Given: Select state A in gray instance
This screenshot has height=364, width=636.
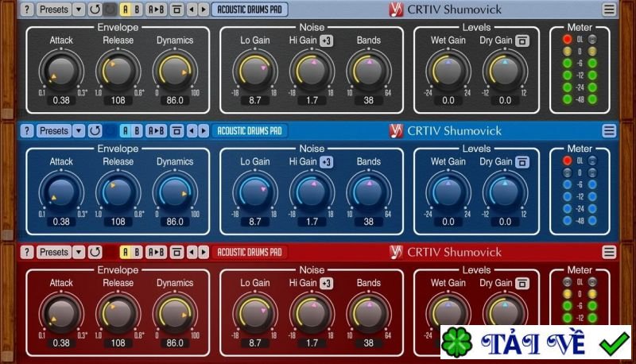Looking at the screenshot, I should tap(126, 10).
